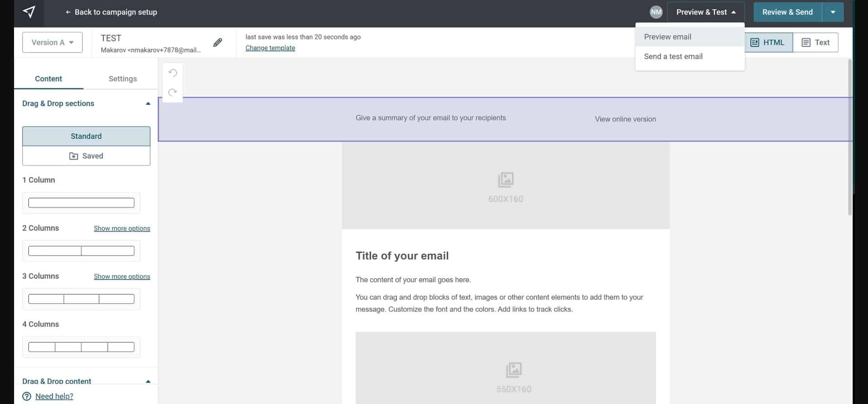
Task: Collapse the Preview & Test dropdown
Action: [x=706, y=12]
